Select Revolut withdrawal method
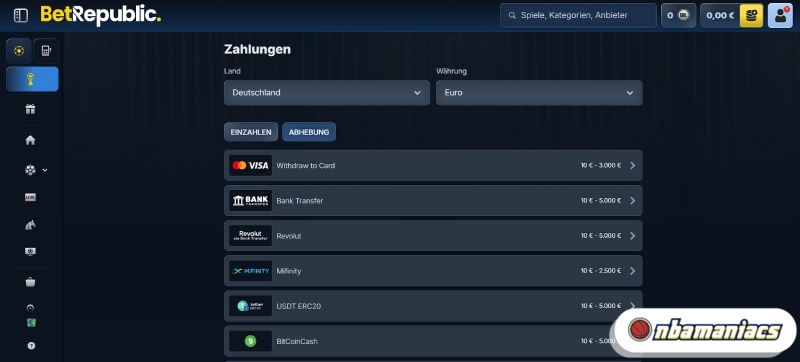The image size is (800, 362). pyautogui.click(x=433, y=236)
